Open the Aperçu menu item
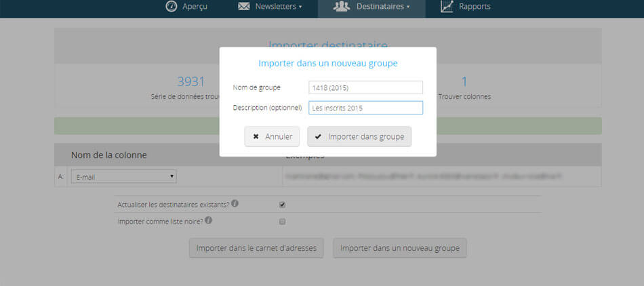Screen dimensions: 644x286 186,7
